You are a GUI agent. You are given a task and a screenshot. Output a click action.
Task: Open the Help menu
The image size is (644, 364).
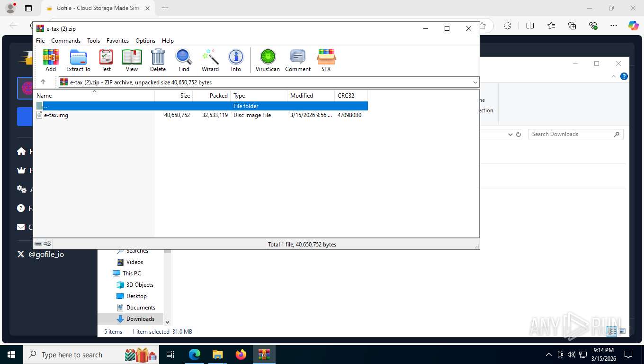(168, 41)
